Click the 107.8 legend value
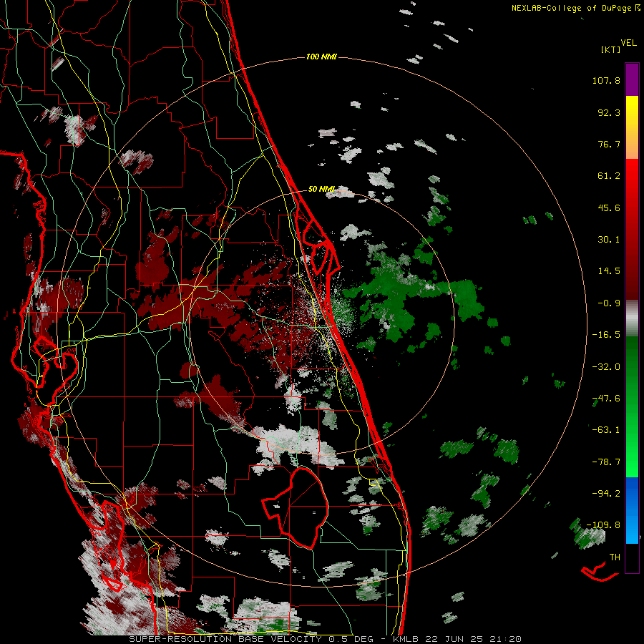Viewport: 644px width, 644px height. [606, 80]
